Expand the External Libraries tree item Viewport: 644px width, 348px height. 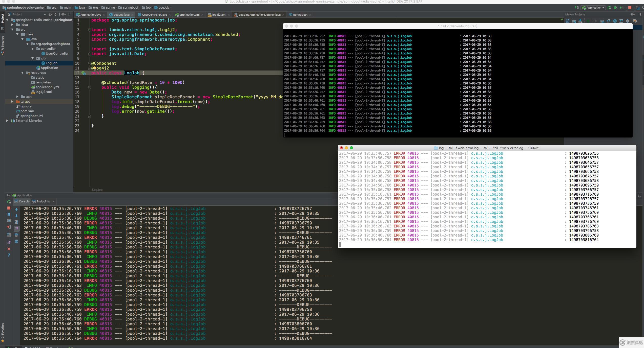coord(8,121)
